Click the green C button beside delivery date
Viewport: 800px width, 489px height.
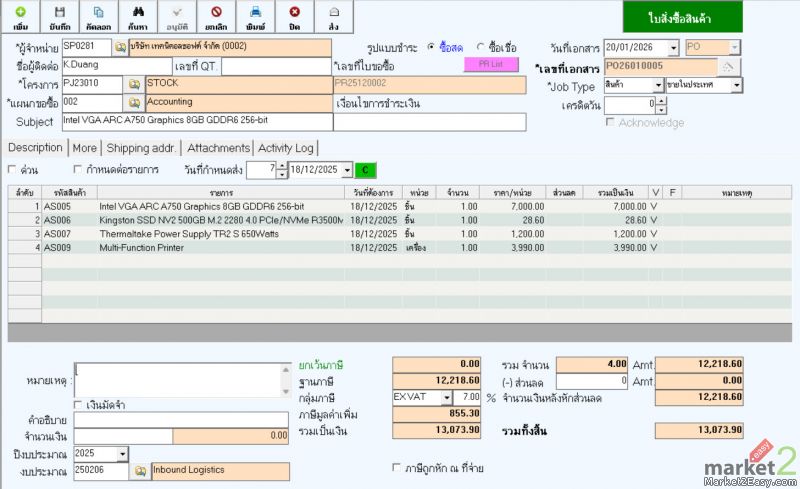pos(365,170)
